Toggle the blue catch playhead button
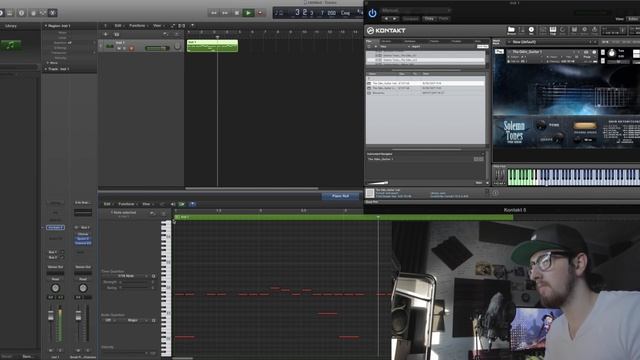640x360 pixels. [192, 204]
